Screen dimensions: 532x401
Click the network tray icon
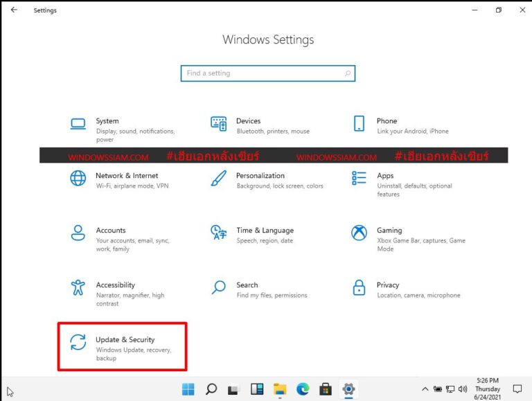pos(450,389)
